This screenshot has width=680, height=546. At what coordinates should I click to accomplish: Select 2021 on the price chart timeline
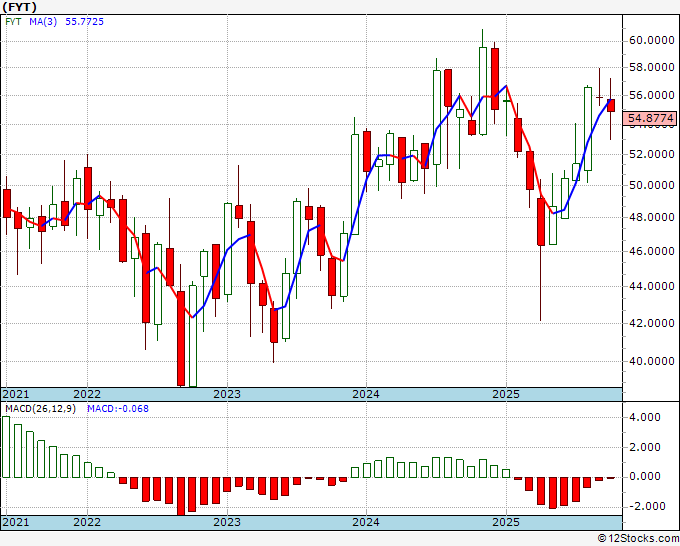tap(16, 394)
